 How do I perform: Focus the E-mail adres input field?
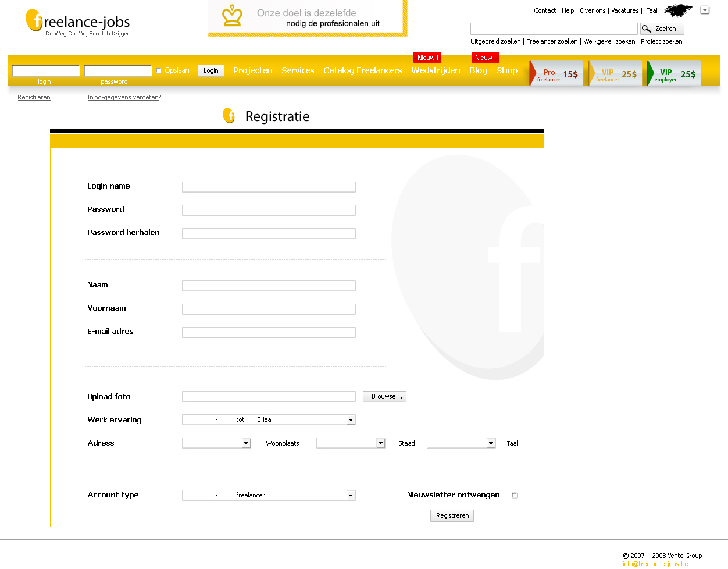pos(269,332)
